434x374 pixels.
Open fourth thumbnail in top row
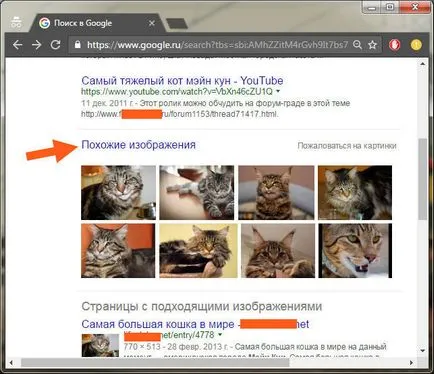pyautogui.click(x=355, y=192)
